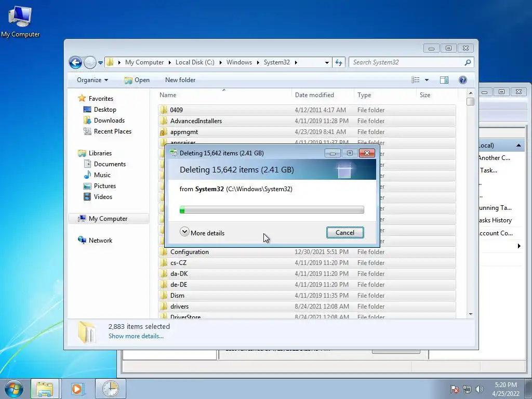The height and width of the screenshot is (399, 532).
Task: Click New folder in toolbar
Action: [180, 80]
